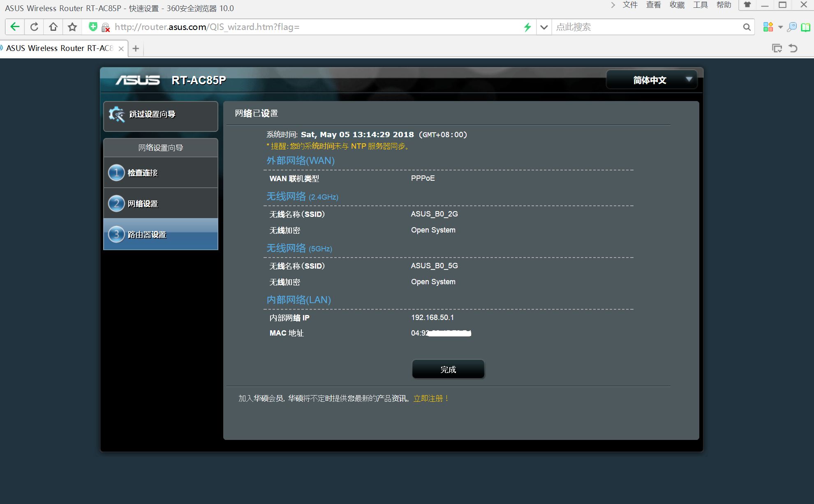Click the page zoom magnifier icon
The width and height of the screenshot is (814, 504).
tap(792, 27)
